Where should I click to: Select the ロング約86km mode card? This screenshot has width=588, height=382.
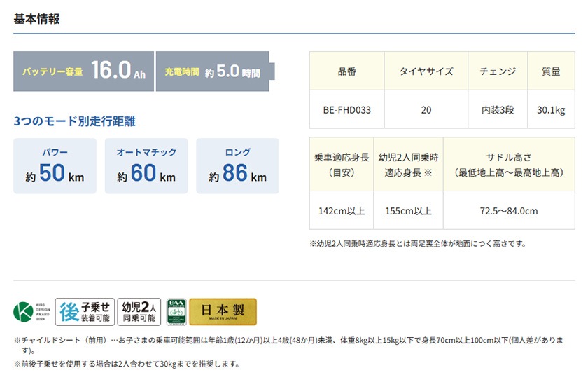coord(237,166)
